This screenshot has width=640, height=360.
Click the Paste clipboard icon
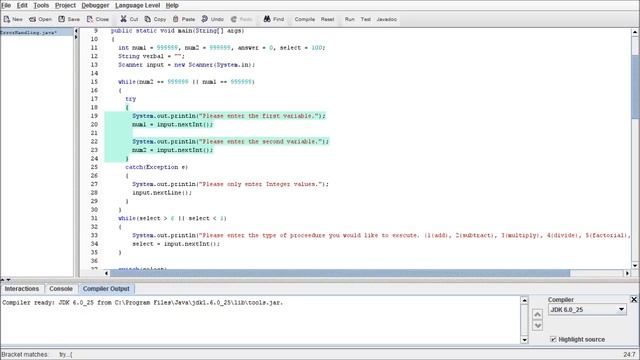176,19
